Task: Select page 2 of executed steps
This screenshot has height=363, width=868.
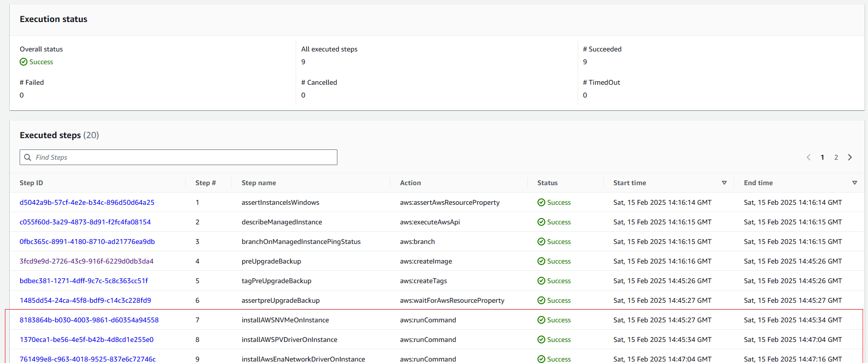Action: click(x=836, y=157)
